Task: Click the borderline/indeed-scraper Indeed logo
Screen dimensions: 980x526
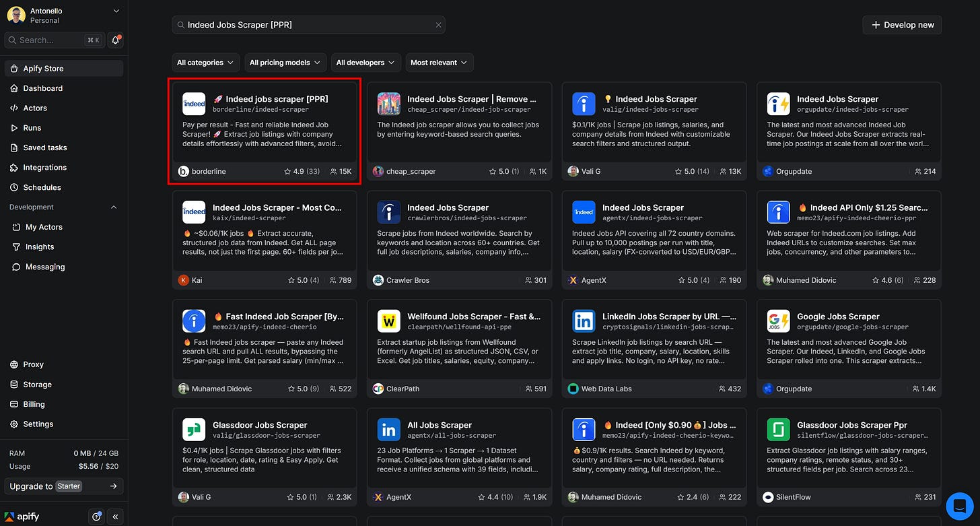Action: pos(194,104)
